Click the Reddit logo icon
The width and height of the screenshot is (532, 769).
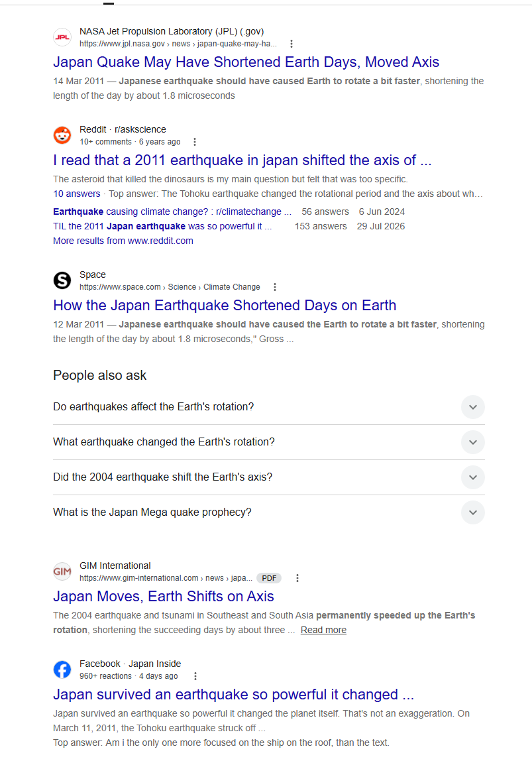62,135
